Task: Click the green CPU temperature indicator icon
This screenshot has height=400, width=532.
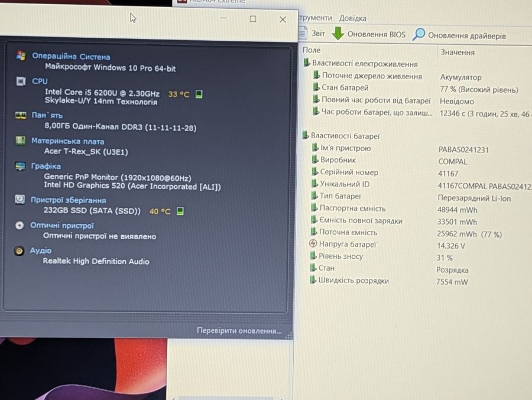Action: pos(199,94)
